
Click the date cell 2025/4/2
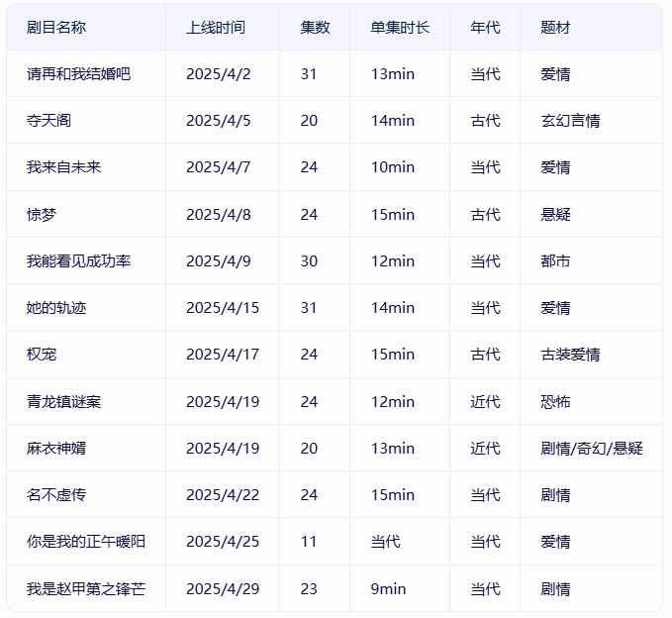218,73
